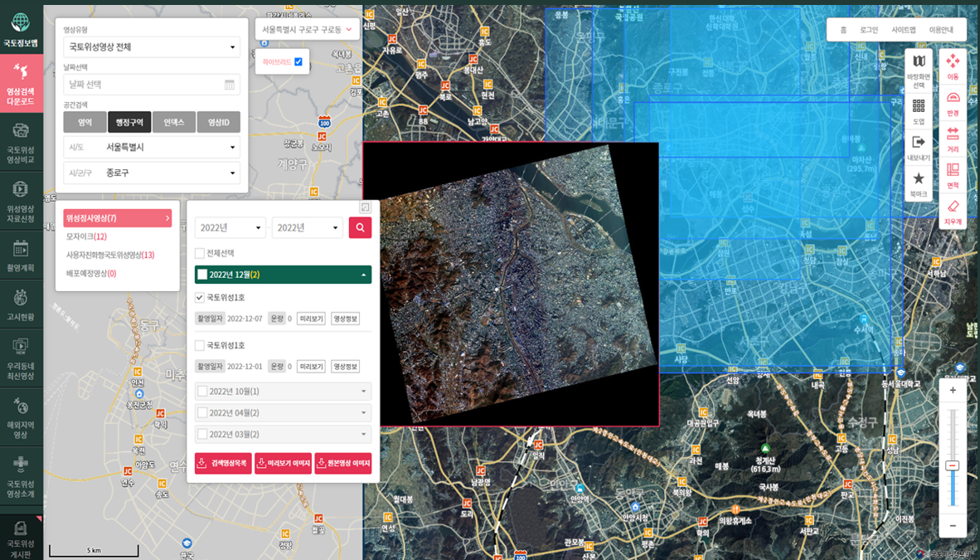Open the calendar icon in 날짜 선택
980x560 pixels.
[x=230, y=85]
